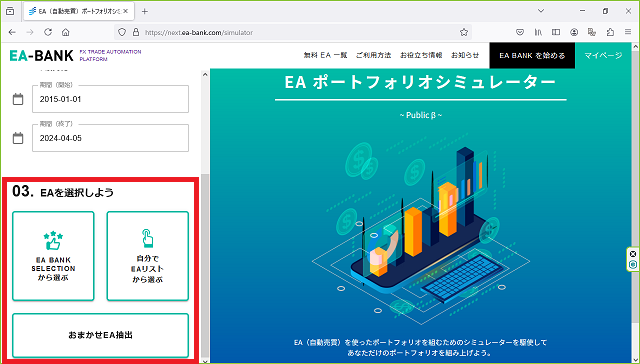640x364 pixels.
Task: Open お役立ち情報 menu item
Action: click(x=421, y=55)
